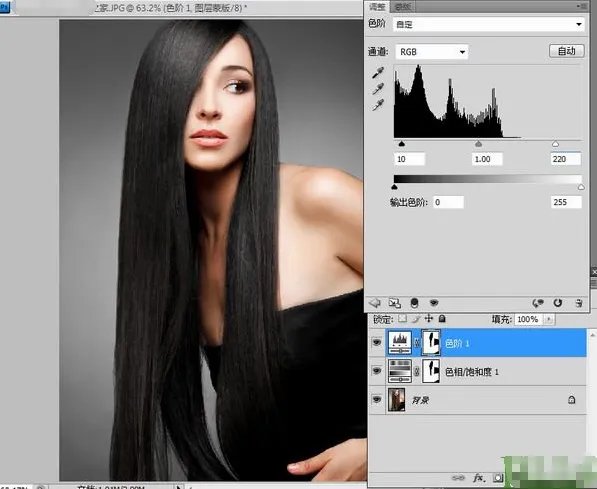Click the clip to layer circle icon
The height and width of the screenshot is (489, 597).
tap(415, 303)
